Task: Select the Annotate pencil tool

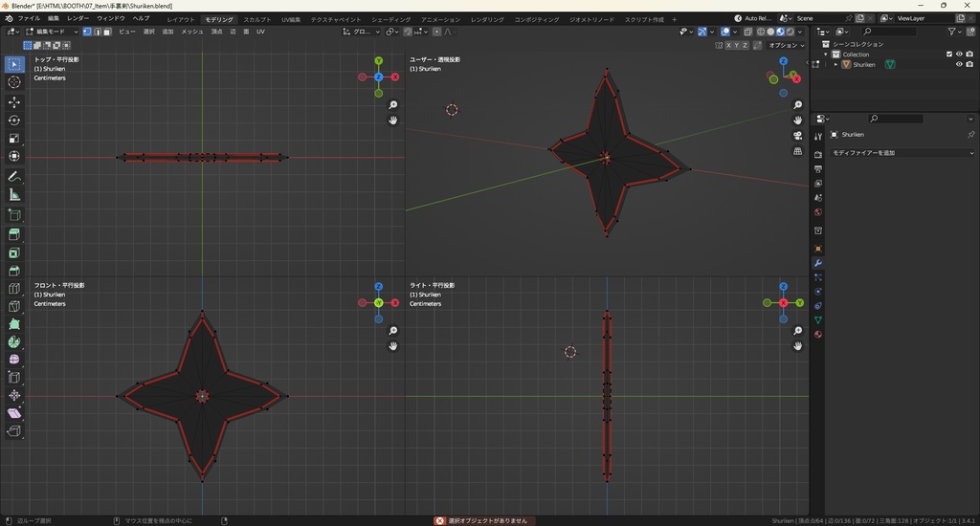Action: (14, 176)
